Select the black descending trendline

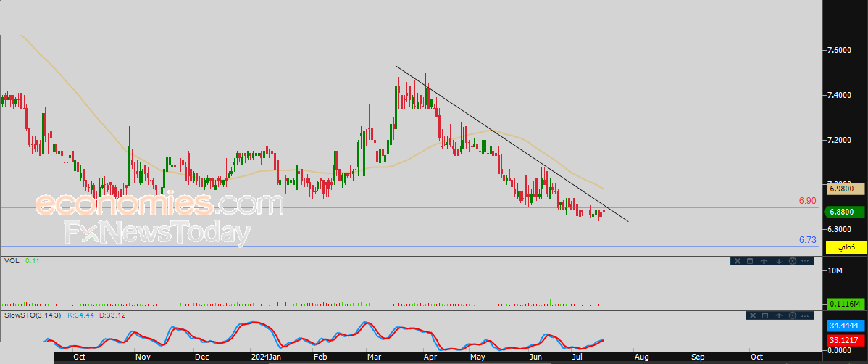[512, 144]
